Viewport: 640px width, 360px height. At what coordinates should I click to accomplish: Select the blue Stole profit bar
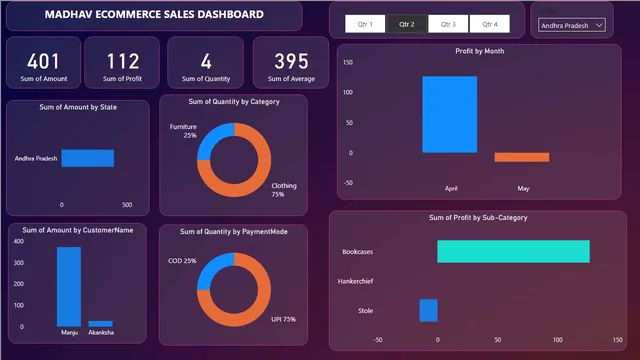point(429,310)
